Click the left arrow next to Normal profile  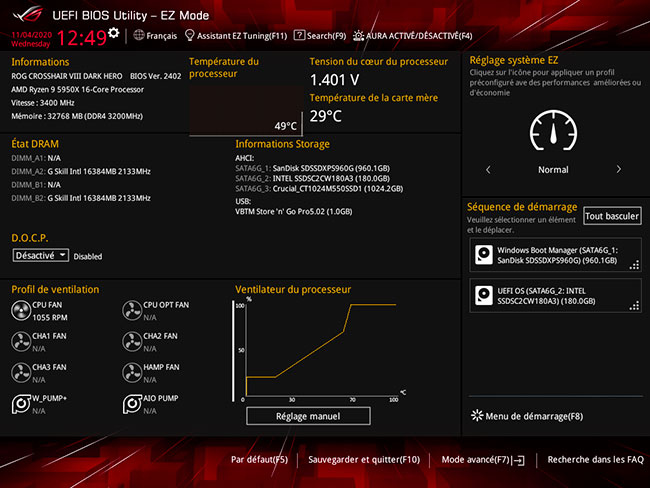pos(488,170)
